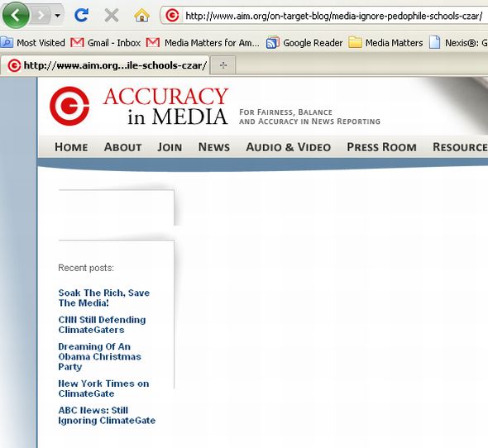Click the Most Visited bookmark icon

coord(7,42)
